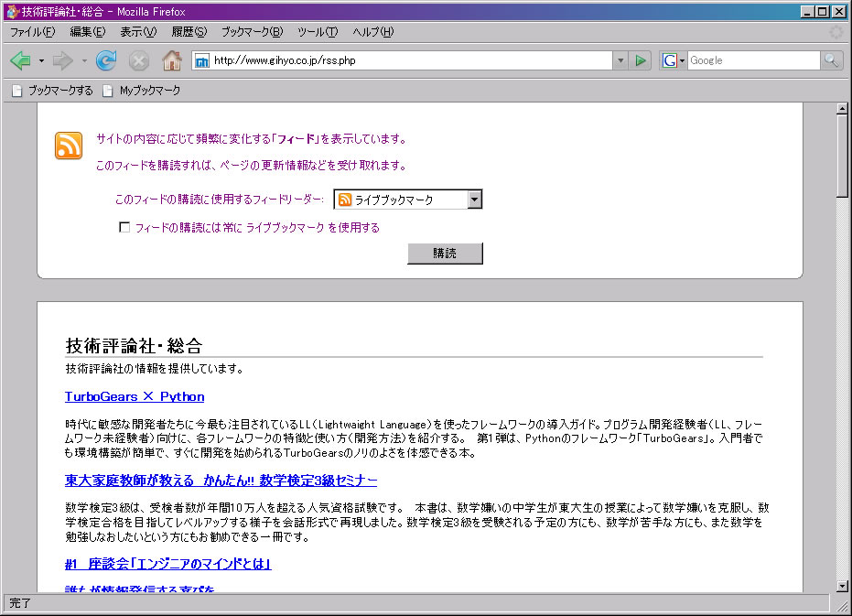Screen dimensions: 852x616
Task: Go to the Home page icon
Action: pyautogui.click(x=172, y=60)
